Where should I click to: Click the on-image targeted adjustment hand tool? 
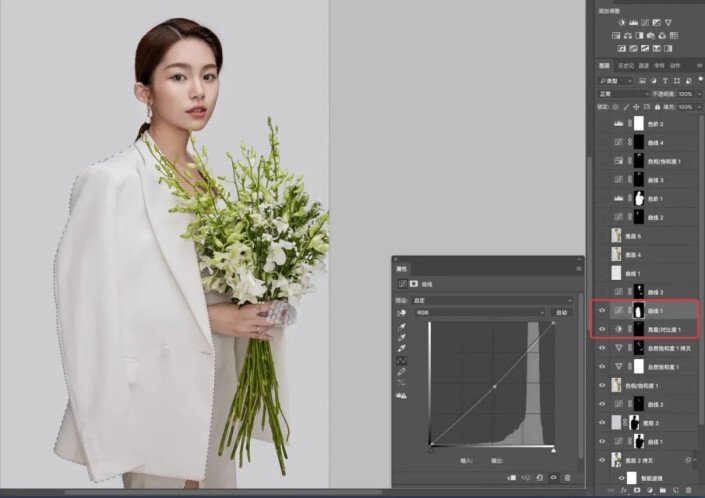click(401, 313)
